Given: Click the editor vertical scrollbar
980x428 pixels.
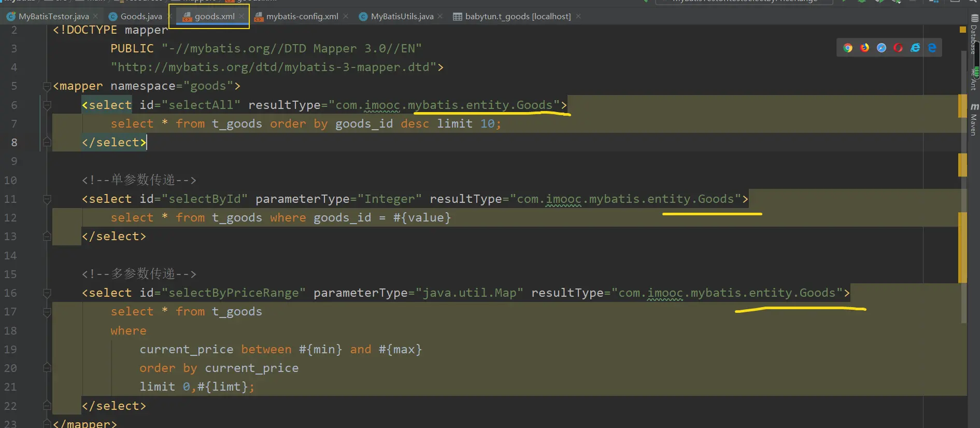Looking at the screenshot, I should pyautogui.click(x=964, y=233).
